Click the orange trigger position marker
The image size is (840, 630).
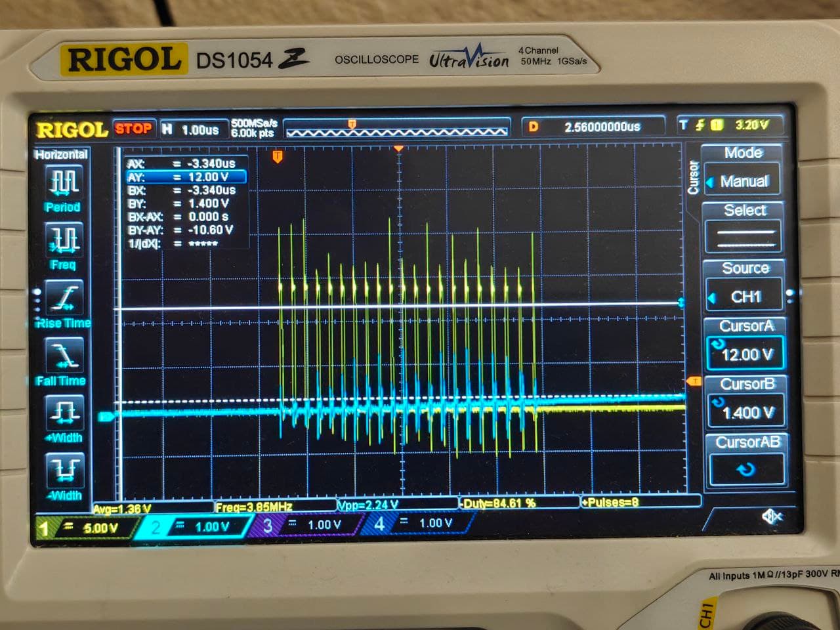278,156
